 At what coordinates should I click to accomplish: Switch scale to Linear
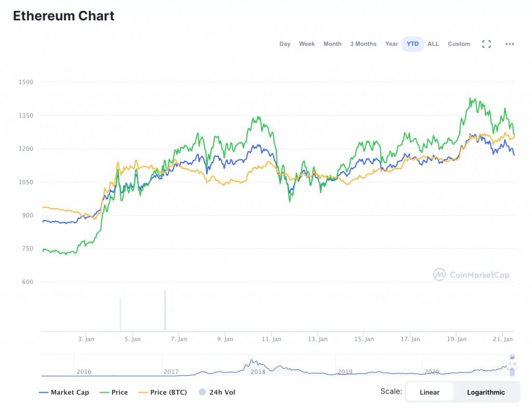[429, 392]
